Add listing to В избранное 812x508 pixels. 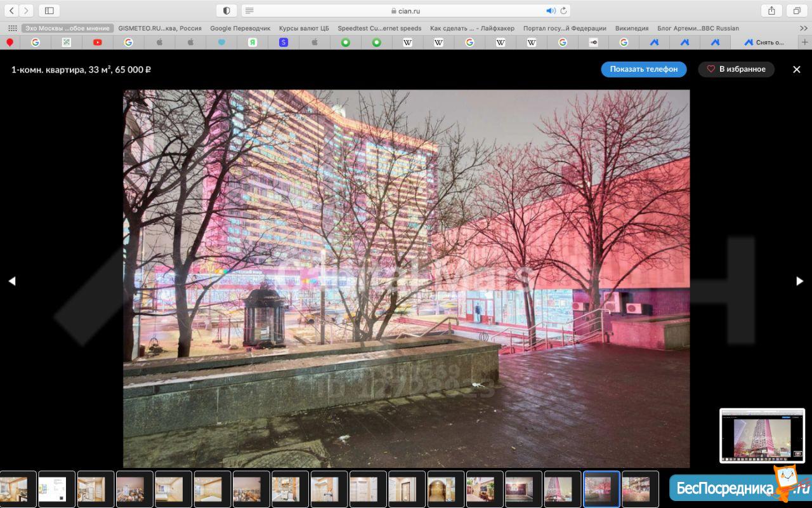pos(736,69)
